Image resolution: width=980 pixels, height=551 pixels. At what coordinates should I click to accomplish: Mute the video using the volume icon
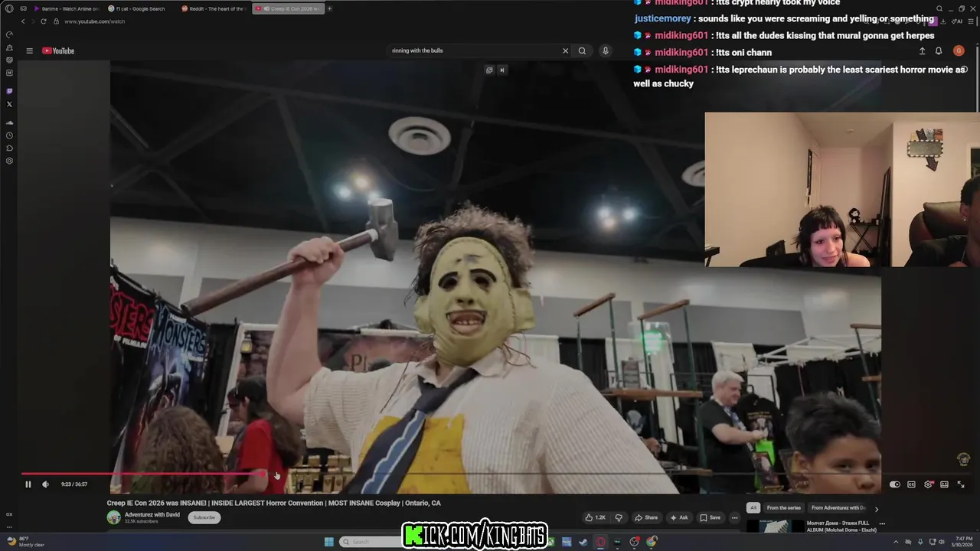(x=45, y=484)
